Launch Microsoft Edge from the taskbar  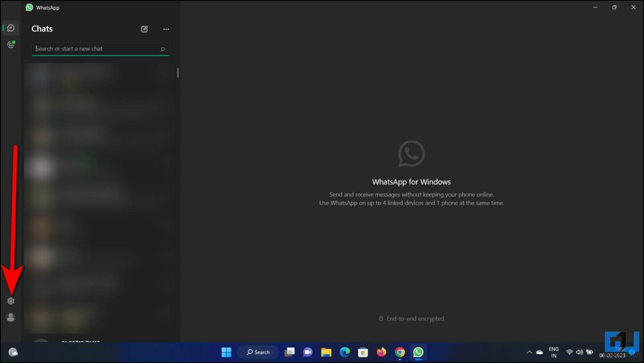pos(345,352)
